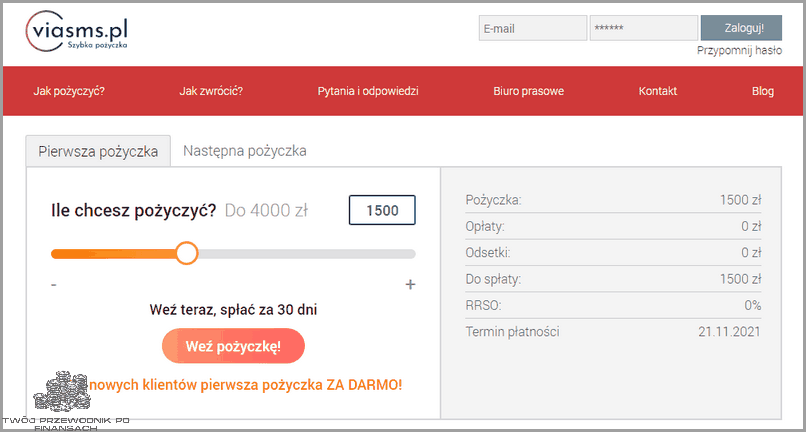Decrease the amount with the minus sign
Screen dimensions: 806x432
54,284
